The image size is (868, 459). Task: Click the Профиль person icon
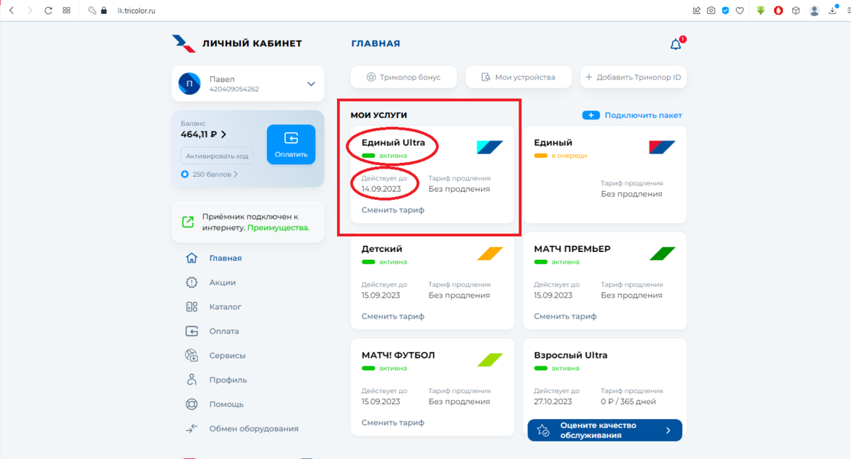(192, 379)
